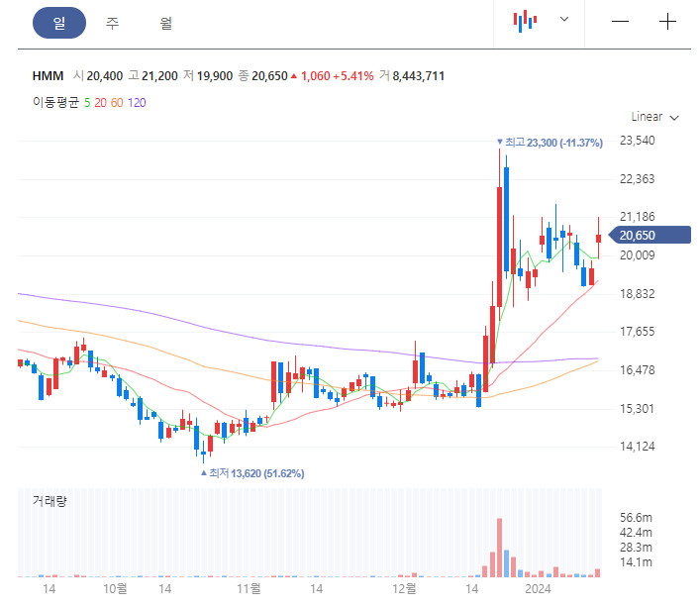Open the Linear scale dropdown
Viewport: 700px width, 607px height.
[x=654, y=117]
